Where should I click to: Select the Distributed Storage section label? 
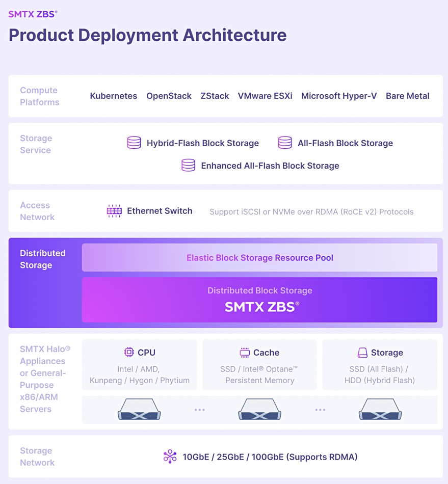[43, 259]
